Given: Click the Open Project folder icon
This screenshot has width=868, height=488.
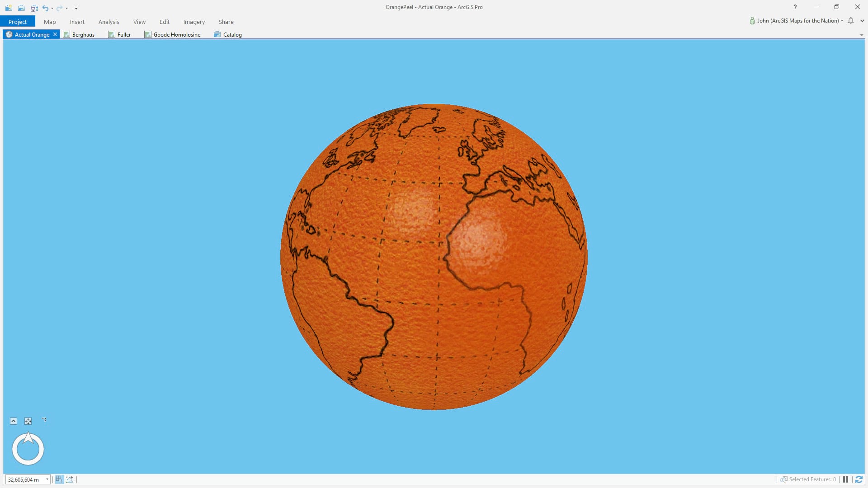Looking at the screenshot, I should [x=21, y=8].
